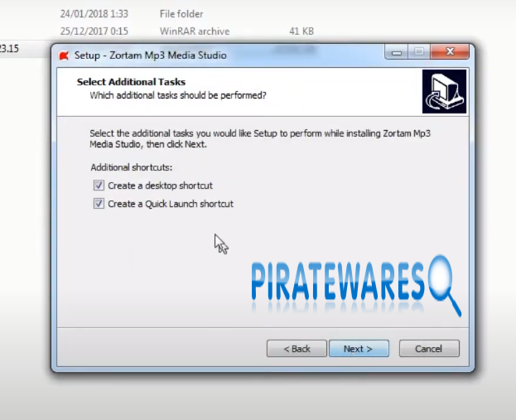516x420 pixels.
Task: Select the File folder row in the background
Action: tap(181, 14)
